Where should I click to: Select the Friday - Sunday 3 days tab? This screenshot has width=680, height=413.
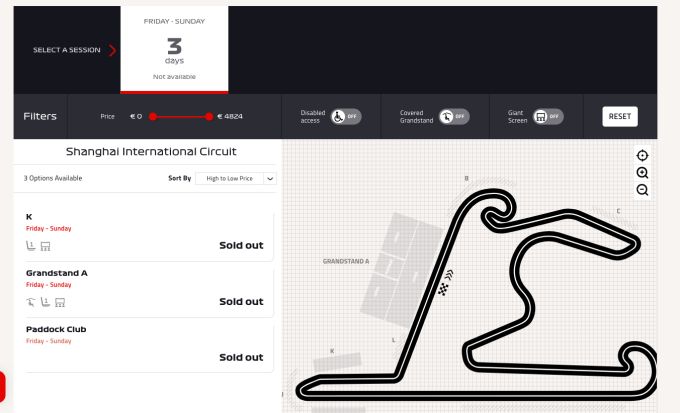tap(174, 49)
